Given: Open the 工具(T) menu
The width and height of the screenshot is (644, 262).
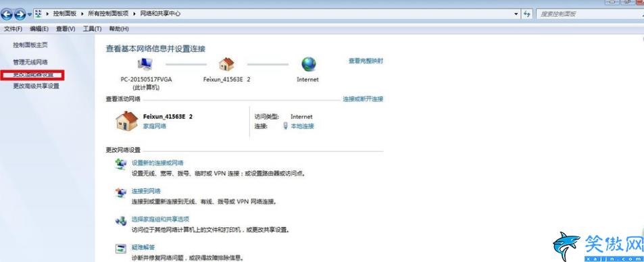Looking at the screenshot, I should (x=92, y=29).
